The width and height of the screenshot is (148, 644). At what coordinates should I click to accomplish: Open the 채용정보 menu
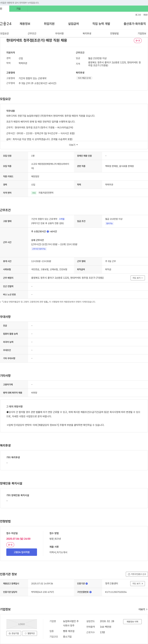tap(25, 24)
